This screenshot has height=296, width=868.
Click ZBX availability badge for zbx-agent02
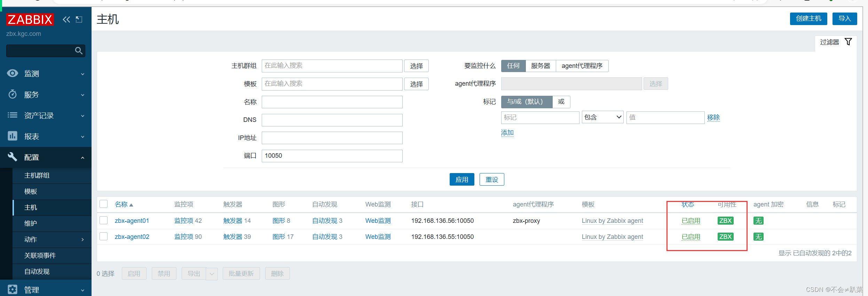(726, 237)
